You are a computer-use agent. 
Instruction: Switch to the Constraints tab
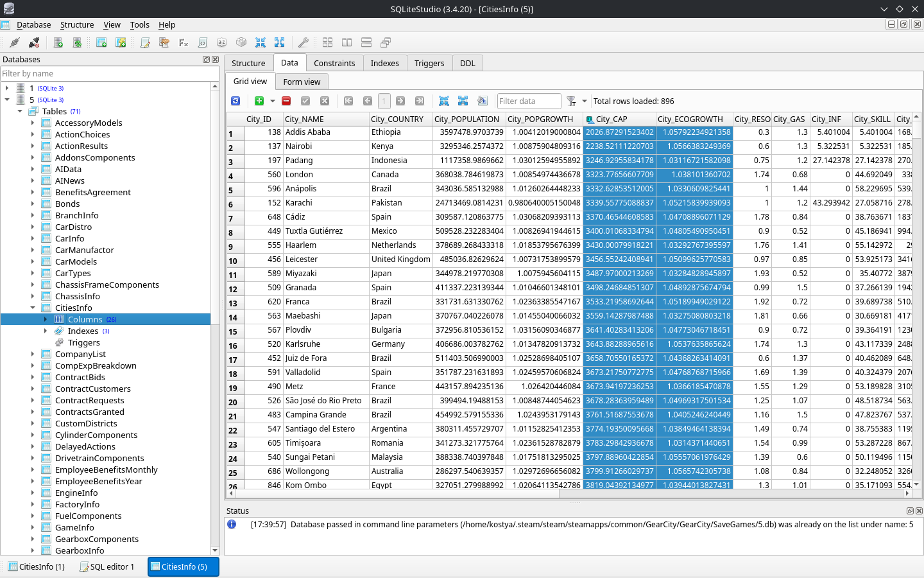point(334,63)
